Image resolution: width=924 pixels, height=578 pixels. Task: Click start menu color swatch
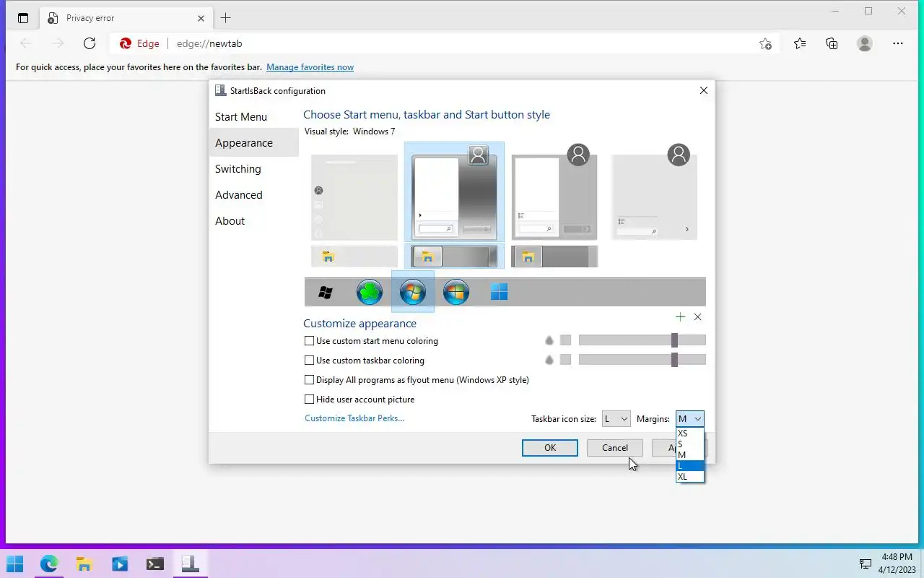click(565, 340)
